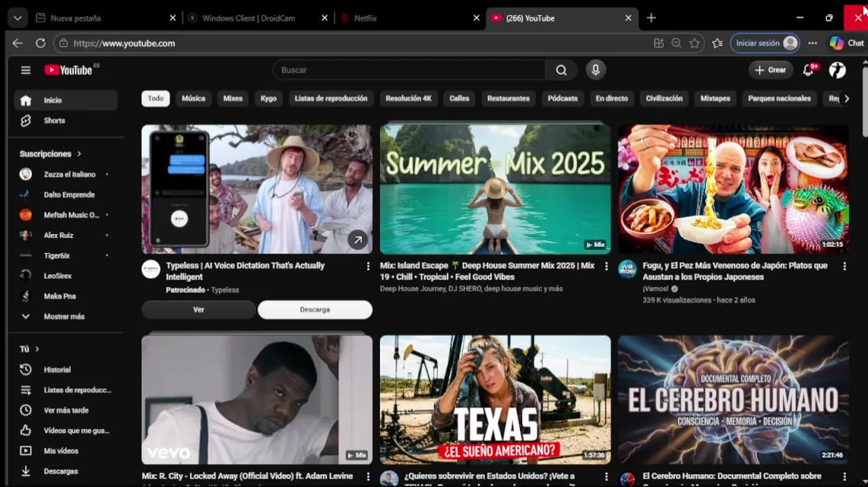This screenshot has width=868, height=487.
Task: Click the Descarga button
Action: point(315,309)
